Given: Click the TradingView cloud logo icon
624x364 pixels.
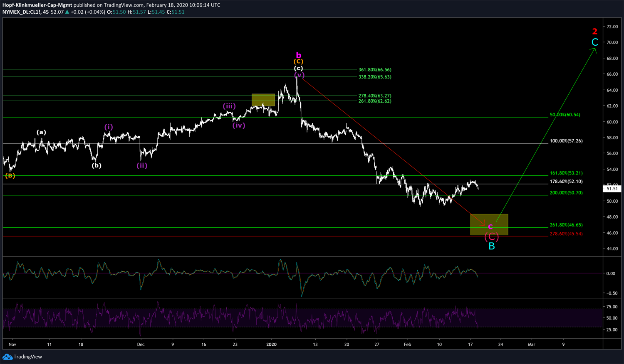Looking at the screenshot, I should tap(7, 357).
